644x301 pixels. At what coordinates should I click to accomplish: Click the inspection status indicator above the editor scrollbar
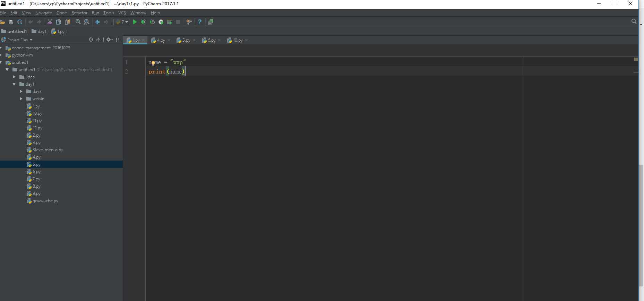click(x=636, y=59)
